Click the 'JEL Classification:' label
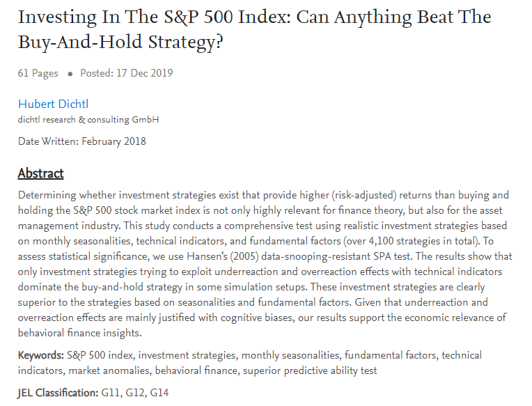This screenshot has height=406, width=532. (x=58, y=393)
